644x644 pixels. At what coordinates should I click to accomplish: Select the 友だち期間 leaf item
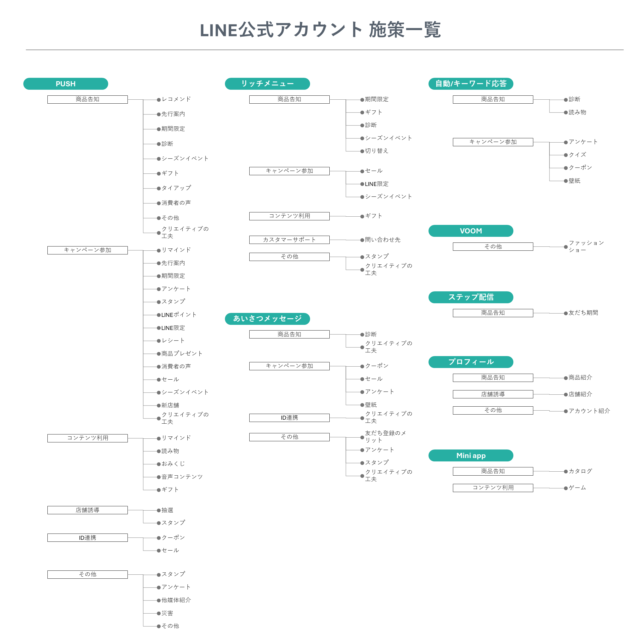tap(583, 313)
